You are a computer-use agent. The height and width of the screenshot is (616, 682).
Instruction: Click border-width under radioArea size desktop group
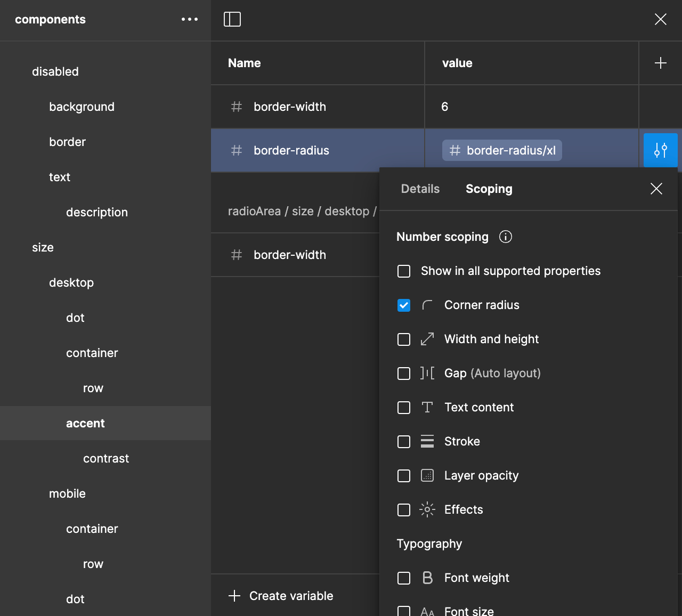[x=290, y=255]
